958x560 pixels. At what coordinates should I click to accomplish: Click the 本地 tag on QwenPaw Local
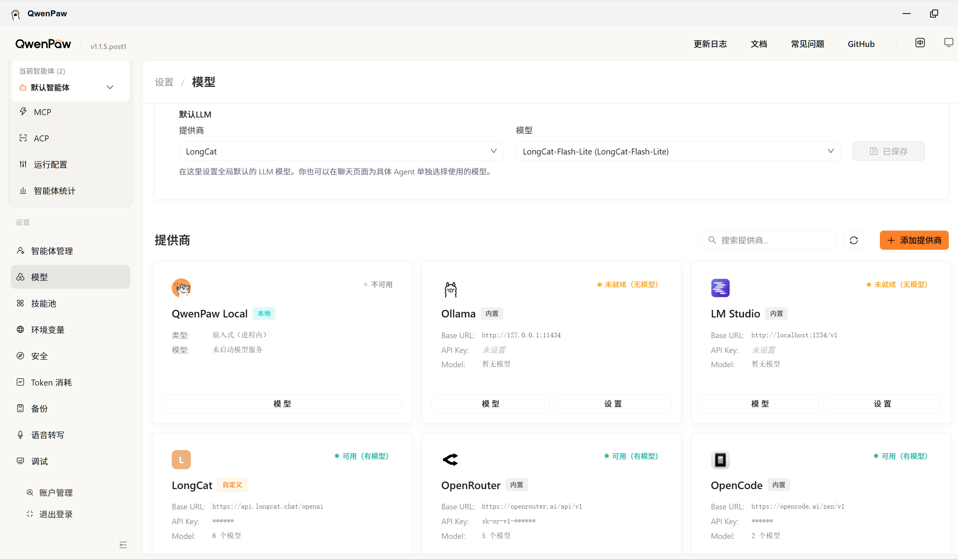(264, 313)
